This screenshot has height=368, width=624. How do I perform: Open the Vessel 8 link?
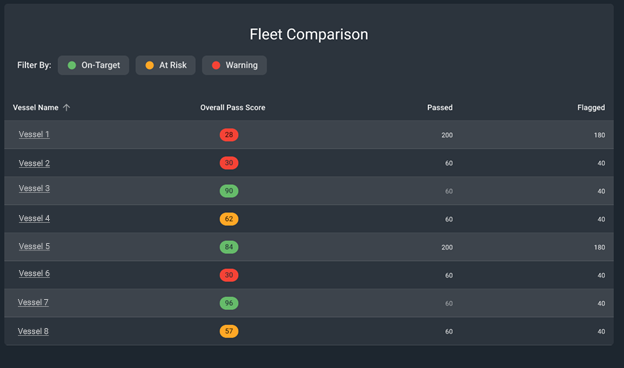[33, 331]
